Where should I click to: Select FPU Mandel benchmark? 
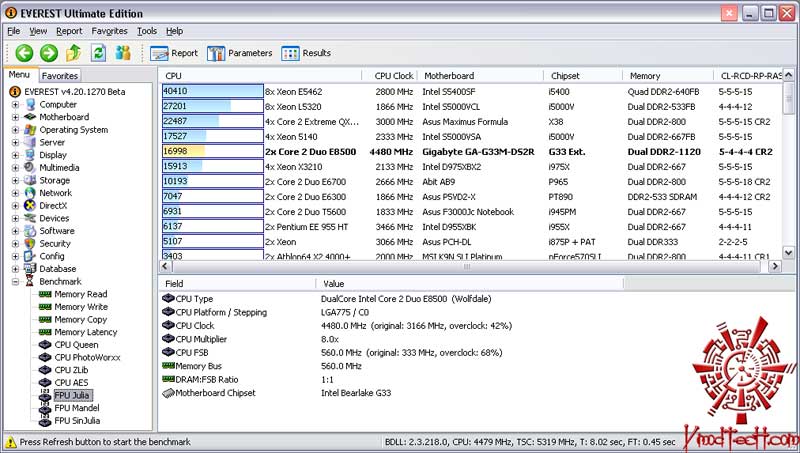[x=77, y=408]
